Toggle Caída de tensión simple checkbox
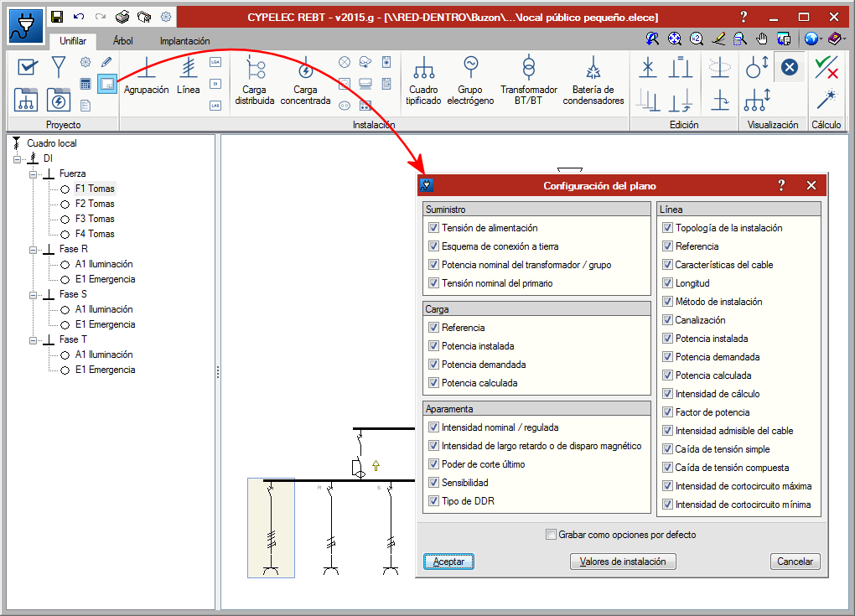 click(667, 448)
